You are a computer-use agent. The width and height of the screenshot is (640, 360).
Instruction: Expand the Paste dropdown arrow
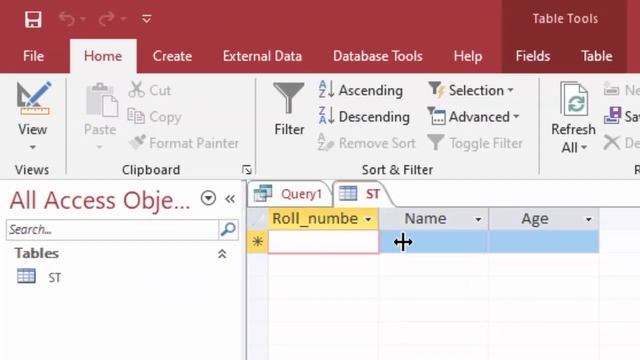[x=99, y=147]
